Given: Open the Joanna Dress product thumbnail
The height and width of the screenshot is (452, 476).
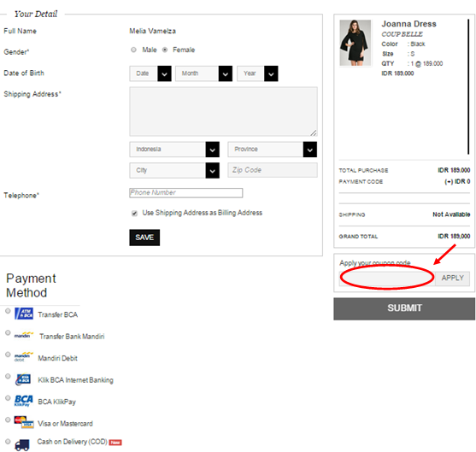Looking at the screenshot, I should (x=356, y=43).
